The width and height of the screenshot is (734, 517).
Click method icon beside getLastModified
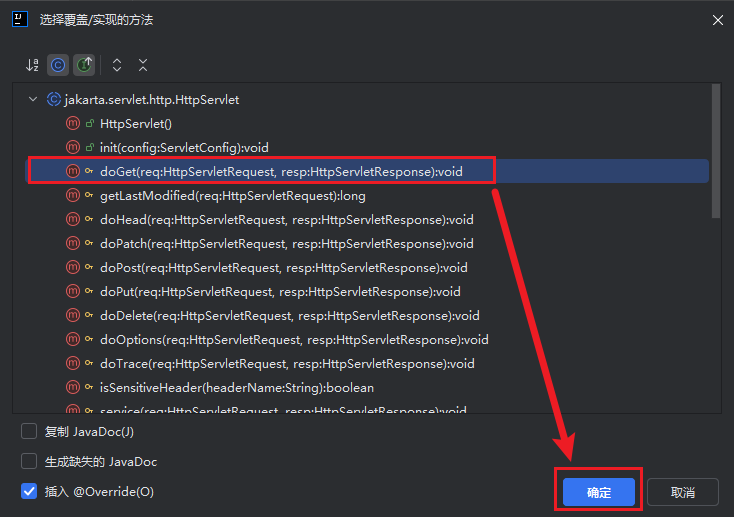(x=73, y=195)
